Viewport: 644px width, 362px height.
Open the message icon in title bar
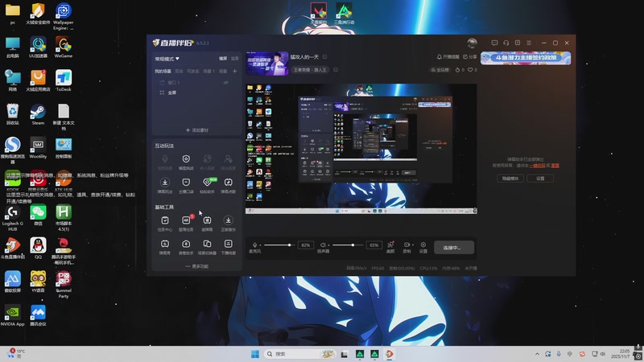click(494, 43)
